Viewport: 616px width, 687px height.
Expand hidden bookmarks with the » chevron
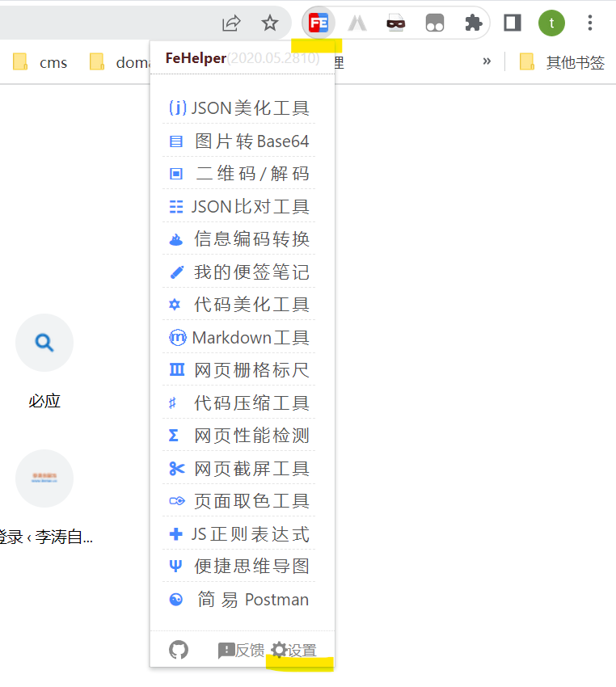tap(487, 61)
